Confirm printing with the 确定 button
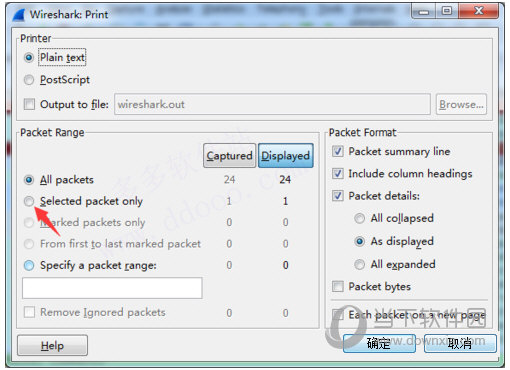 (379, 343)
